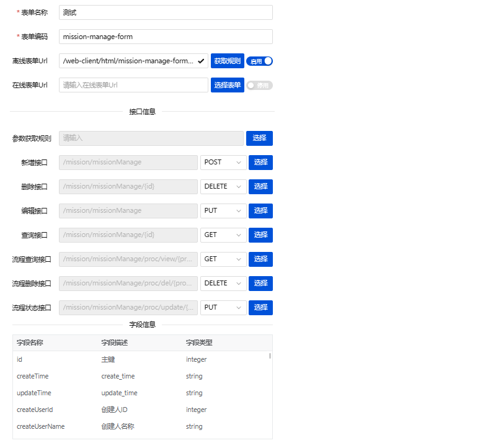Open the GET method dropdown for 查询接口
Image resolution: width=493 pixels, height=448 pixels.
tap(223, 235)
